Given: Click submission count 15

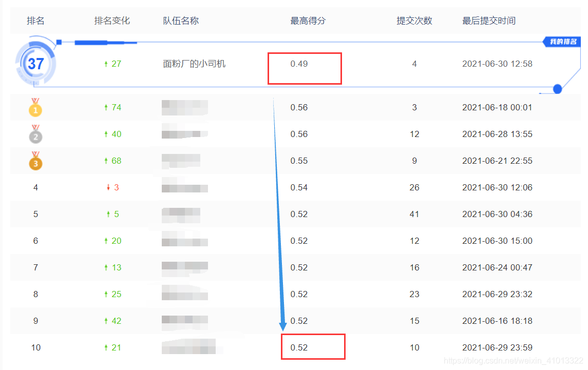Looking at the screenshot, I should click(x=414, y=321).
